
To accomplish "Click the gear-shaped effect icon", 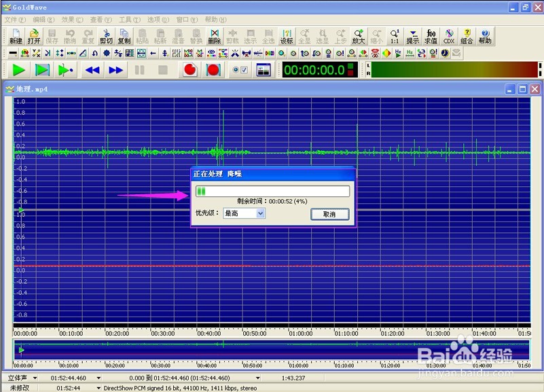I will point(107,53).
